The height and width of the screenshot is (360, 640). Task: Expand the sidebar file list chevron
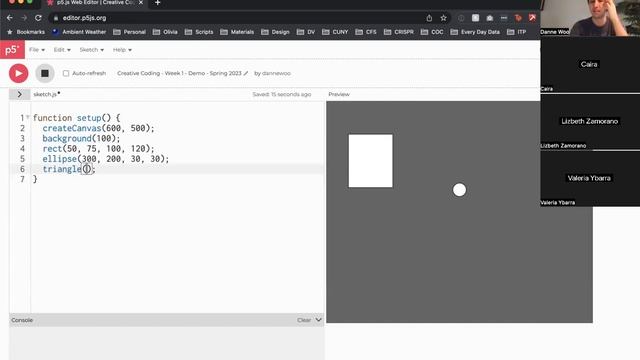tap(19, 94)
